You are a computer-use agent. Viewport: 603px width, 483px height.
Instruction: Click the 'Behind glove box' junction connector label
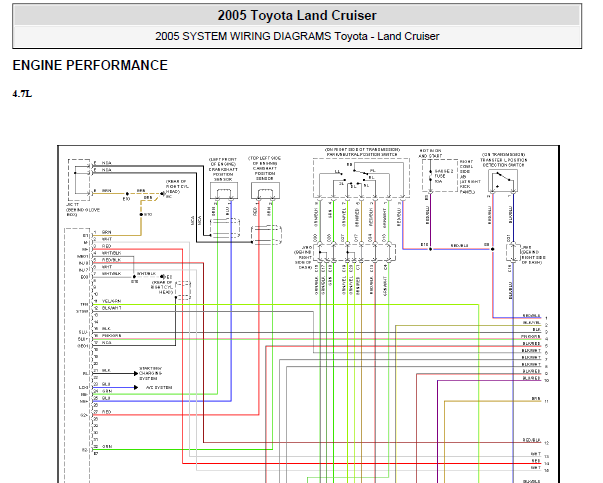click(x=83, y=210)
